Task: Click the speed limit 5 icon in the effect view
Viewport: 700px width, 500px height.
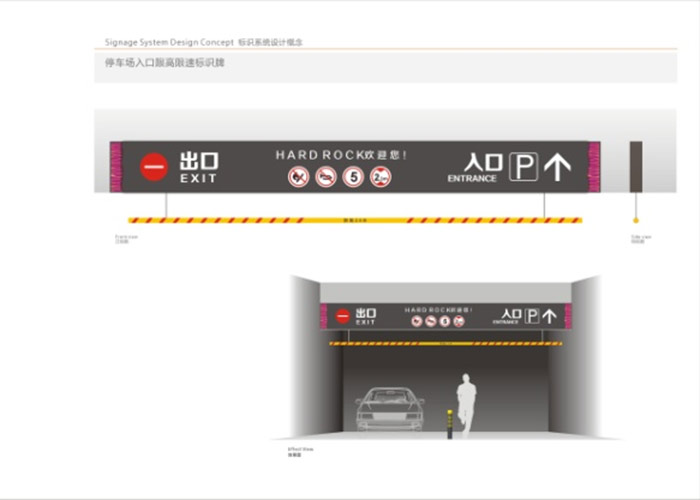Action: [445, 321]
